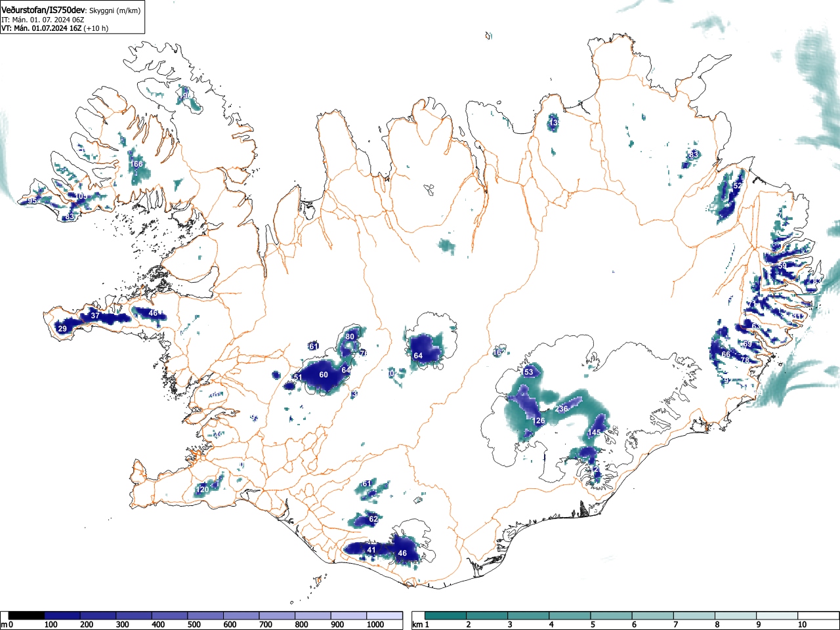Click the title text 'Veðurstofan/IS750dev'
Image resolution: width=840 pixels, height=630 pixels.
(43, 10)
